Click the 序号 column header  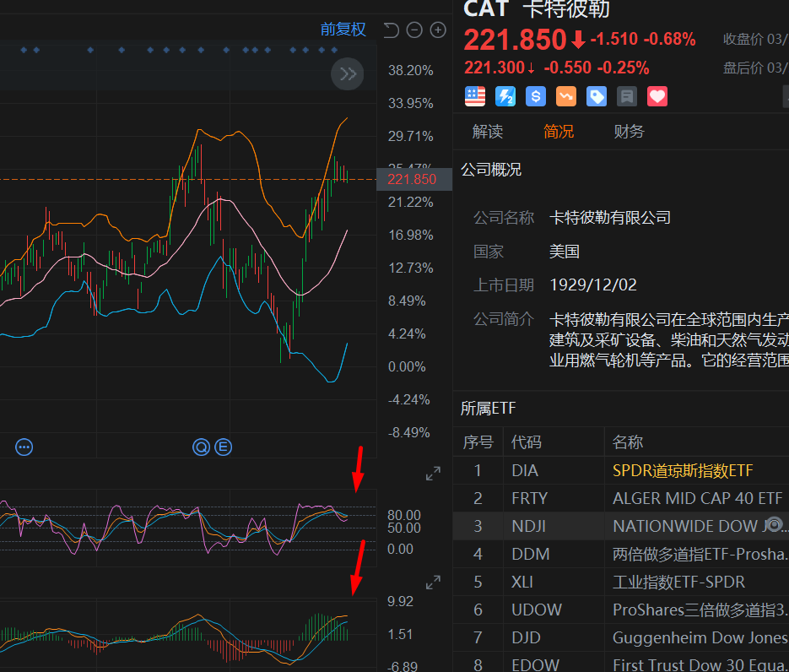click(478, 442)
